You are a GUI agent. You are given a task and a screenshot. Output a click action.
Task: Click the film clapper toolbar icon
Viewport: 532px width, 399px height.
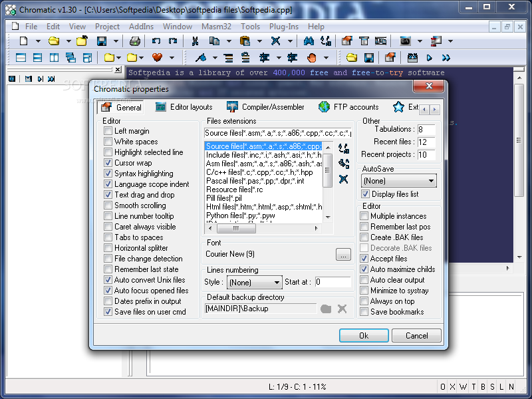(412, 58)
